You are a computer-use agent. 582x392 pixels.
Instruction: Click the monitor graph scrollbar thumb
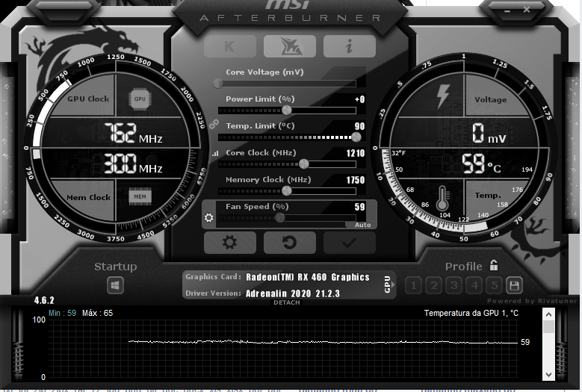(x=548, y=327)
